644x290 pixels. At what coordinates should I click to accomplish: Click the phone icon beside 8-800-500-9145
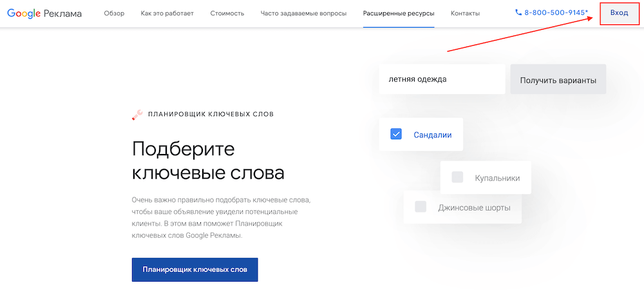[518, 13]
